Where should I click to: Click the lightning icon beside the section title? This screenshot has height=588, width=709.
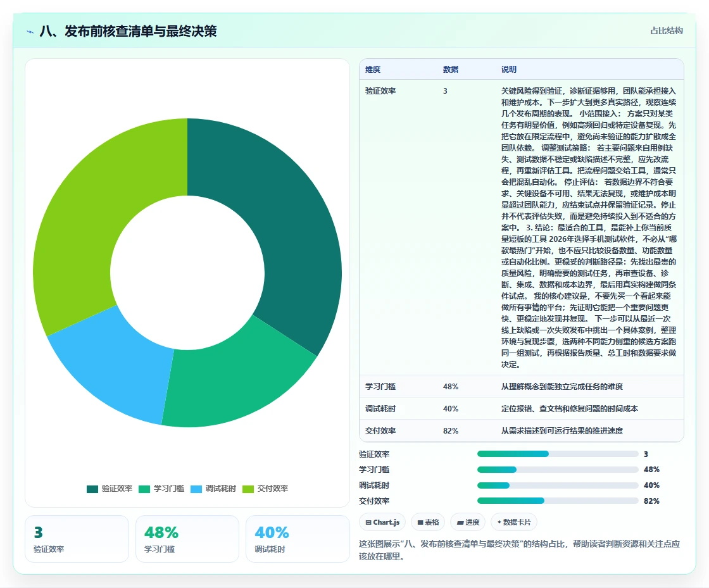pos(30,32)
